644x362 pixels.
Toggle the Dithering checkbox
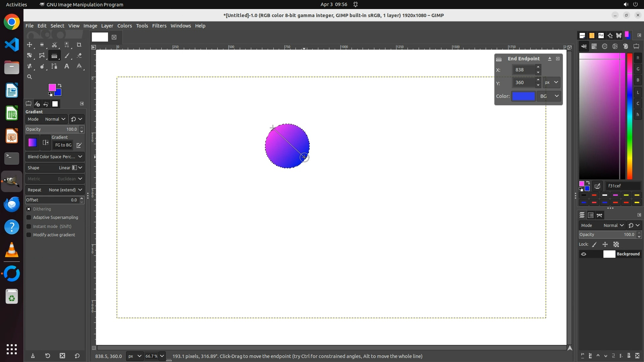click(29, 209)
